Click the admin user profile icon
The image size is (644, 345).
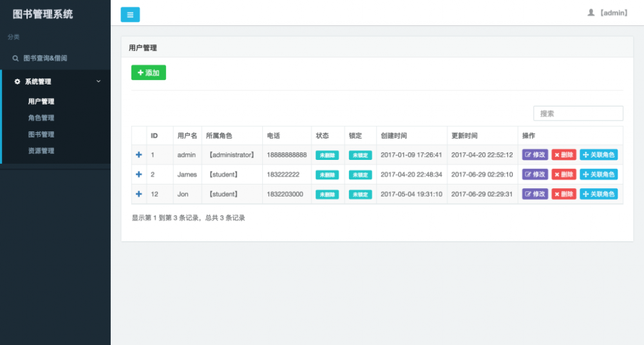[x=591, y=13]
